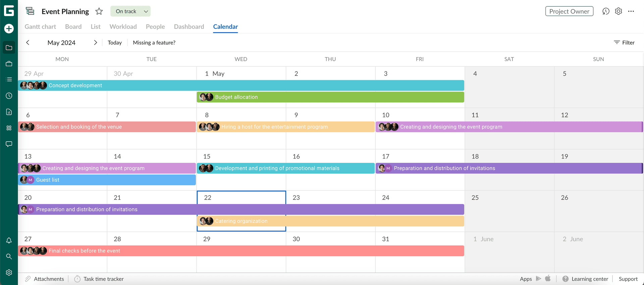The height and width of the screenshot is (285, 644).
Task: Open the Comments chat icon in sidebar
Action: pos(9,144)
